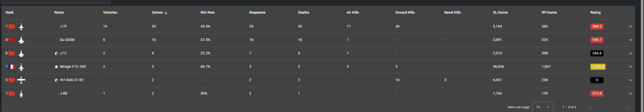This screenshot has width=644, height=112.
Task: Click the Mirage F1C-200 name link
Action: (73, 66)
